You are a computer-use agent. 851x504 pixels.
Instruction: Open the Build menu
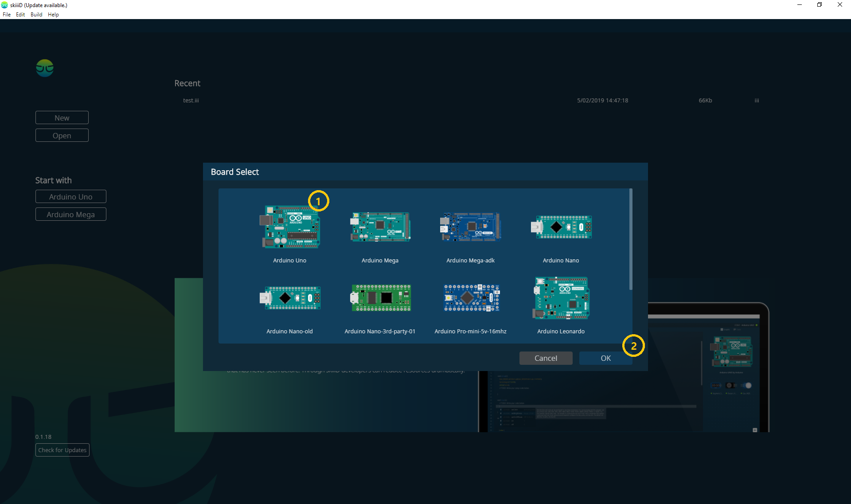tap(36, 15)
